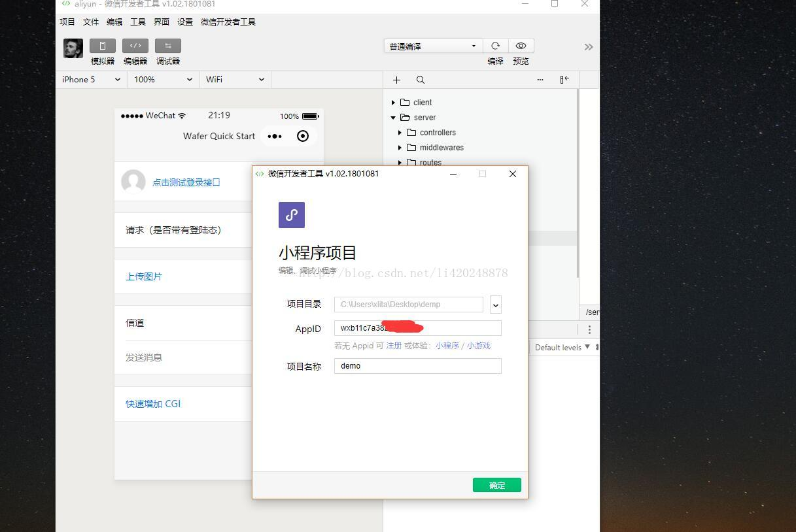796x532 pixels.
Task: Click 上传图片 in simulator
Action: pos(144,276)
